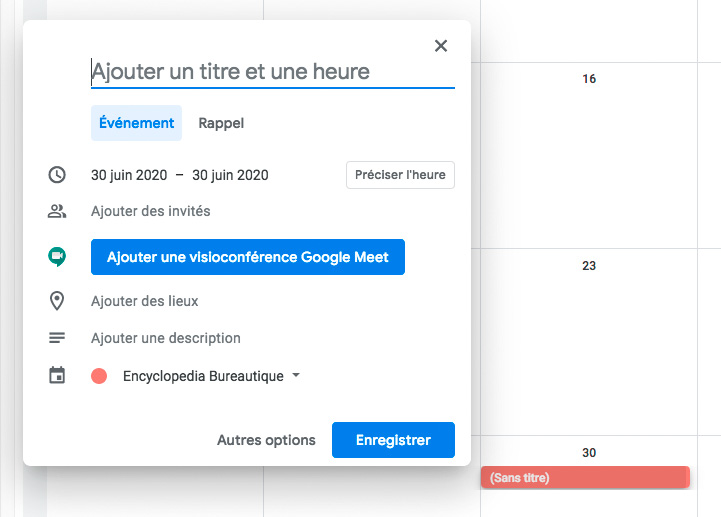Select the Événement tab
The height and width of the screenshot is (517, 721).
click(x=136, y=123)
